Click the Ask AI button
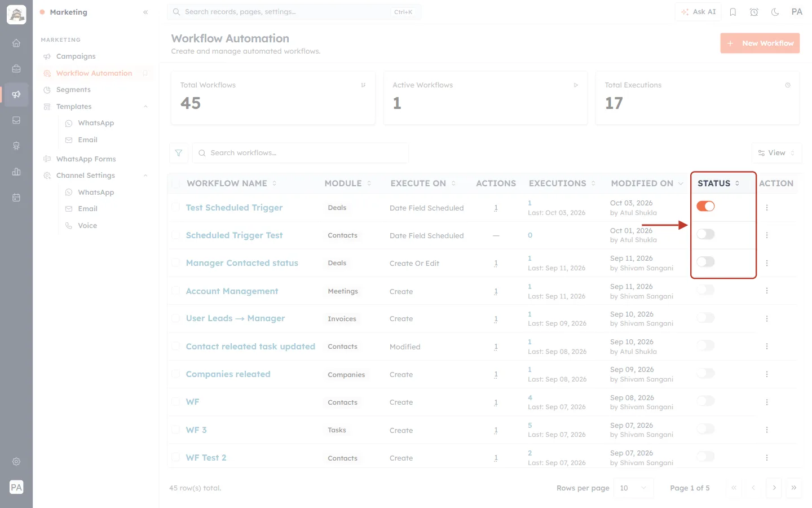Screen dimensions: 812x508 tap(698, 12)
